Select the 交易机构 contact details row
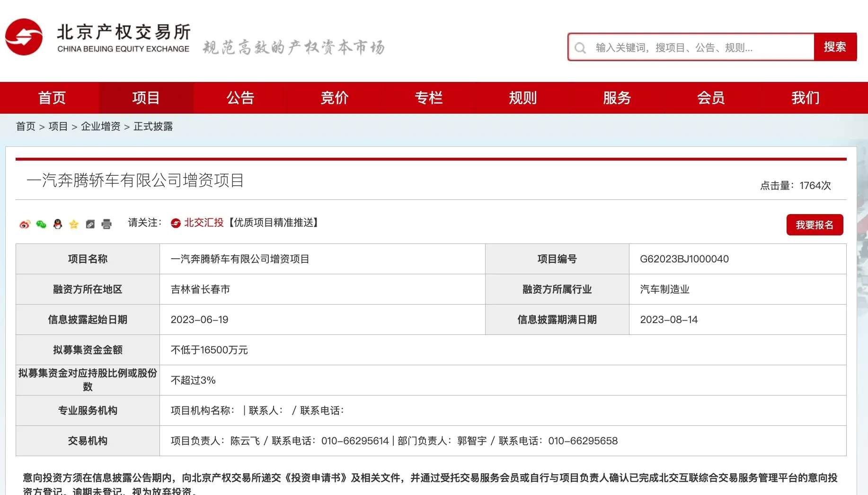 pos(394,441)
